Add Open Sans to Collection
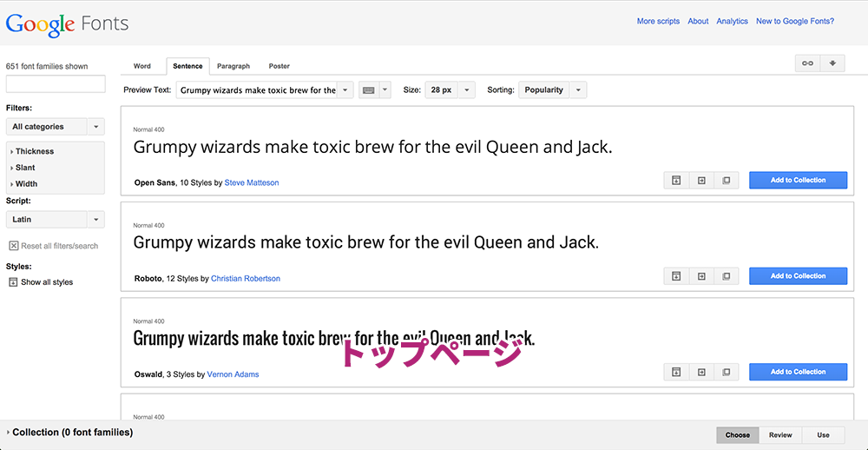Viewport: 868px width, 450px height. pos(799,180)
